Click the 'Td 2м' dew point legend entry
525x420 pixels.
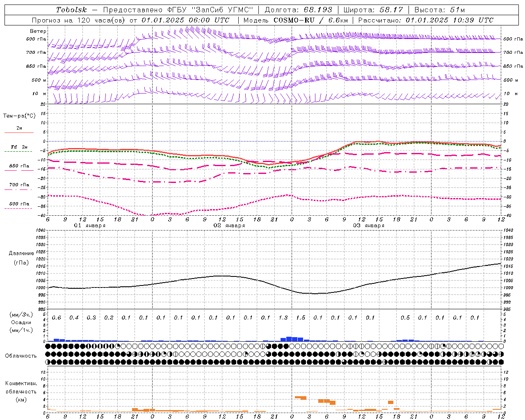(19, 147)
